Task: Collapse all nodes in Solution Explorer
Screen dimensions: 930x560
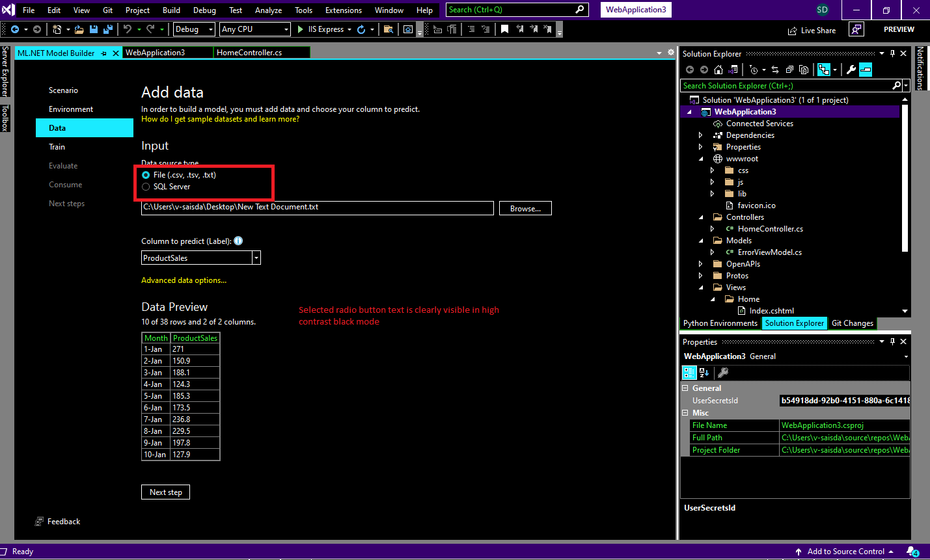Action: pyautogui.click(x=789, y=70)
